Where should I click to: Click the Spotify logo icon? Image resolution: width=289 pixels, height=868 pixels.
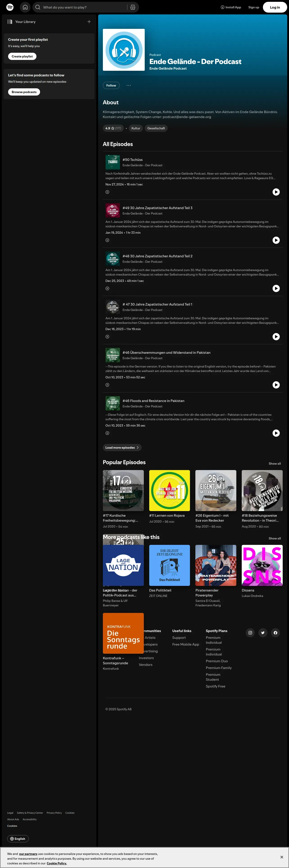point(10,7)
